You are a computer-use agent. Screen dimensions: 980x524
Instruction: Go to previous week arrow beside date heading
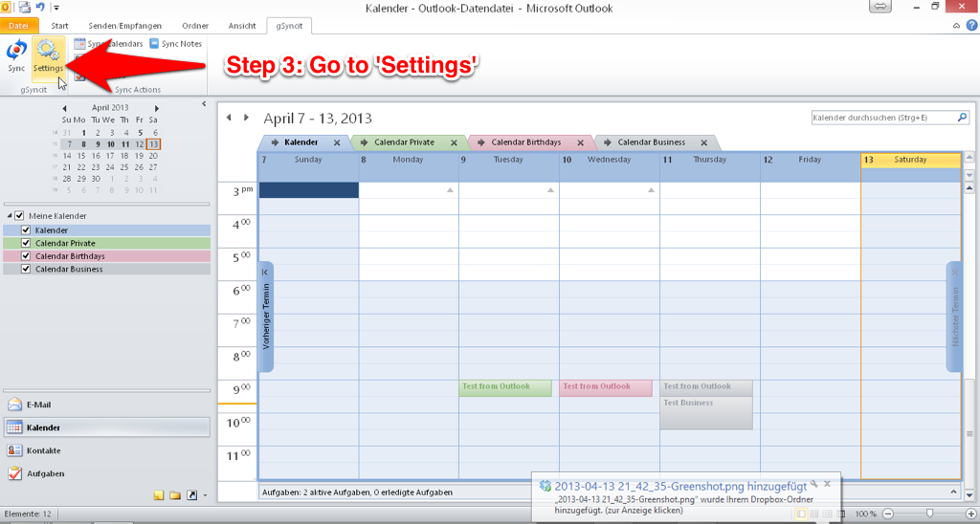[229, 118]
